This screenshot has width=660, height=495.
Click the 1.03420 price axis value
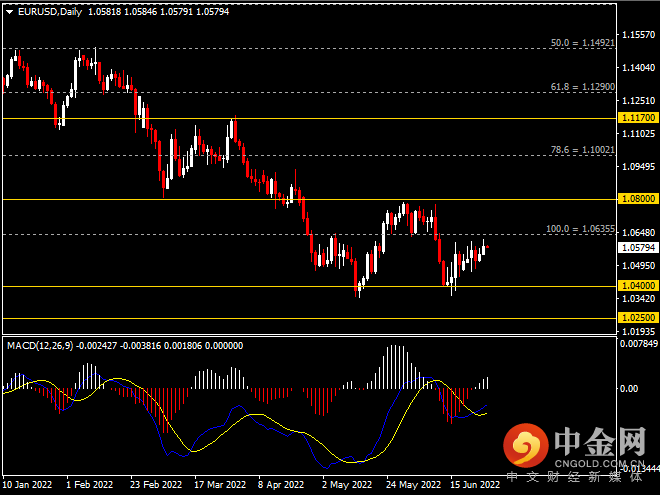coord(639,299)
